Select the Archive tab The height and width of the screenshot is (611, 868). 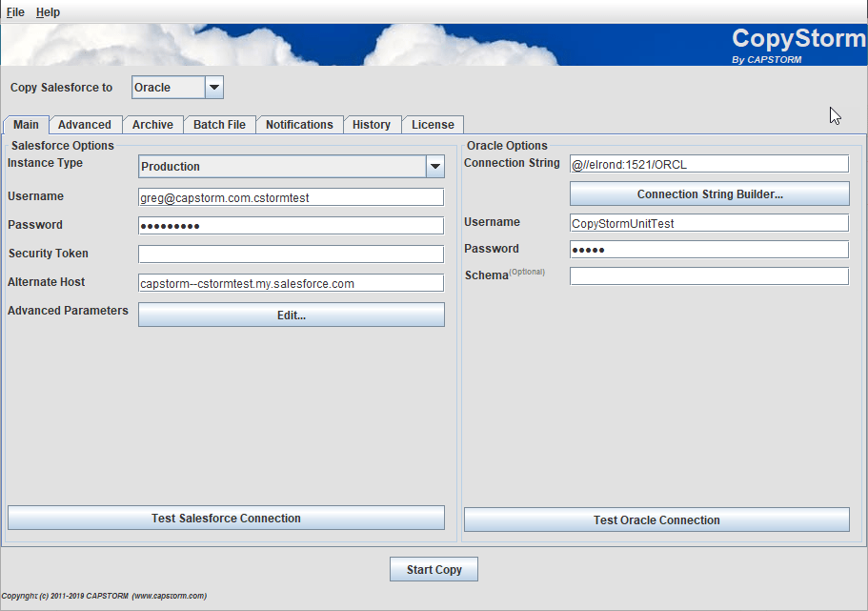(152, 124)
